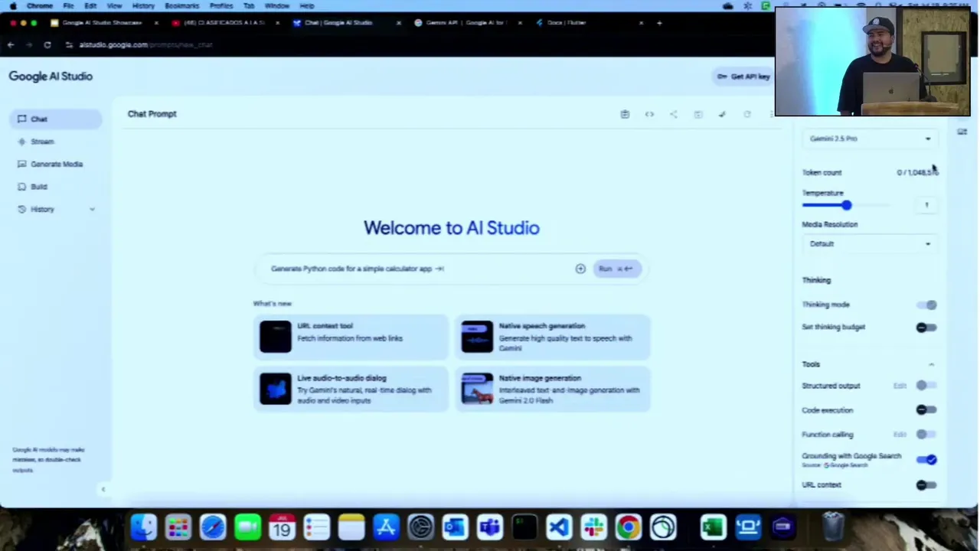Toggle Function calling switch
The image size is (980, 551).
(x=926, y=435)
